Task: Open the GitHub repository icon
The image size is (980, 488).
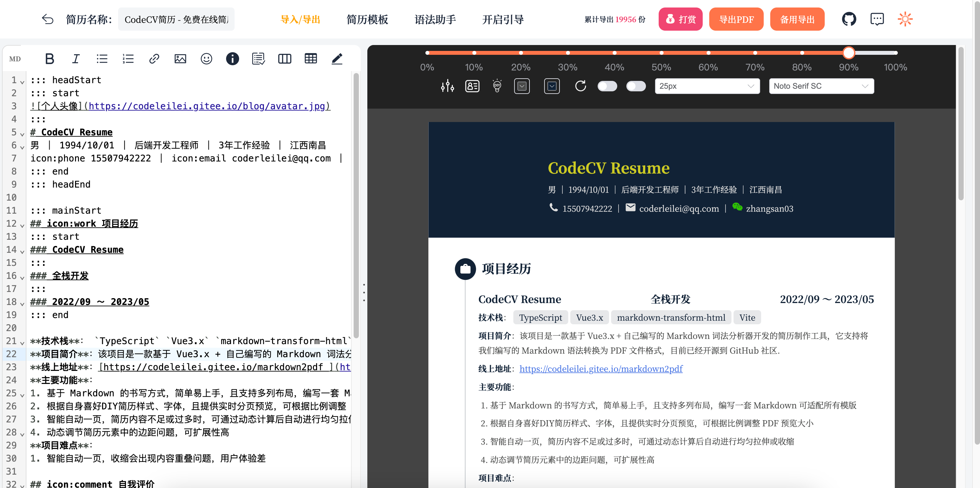Action: (849, 19)
